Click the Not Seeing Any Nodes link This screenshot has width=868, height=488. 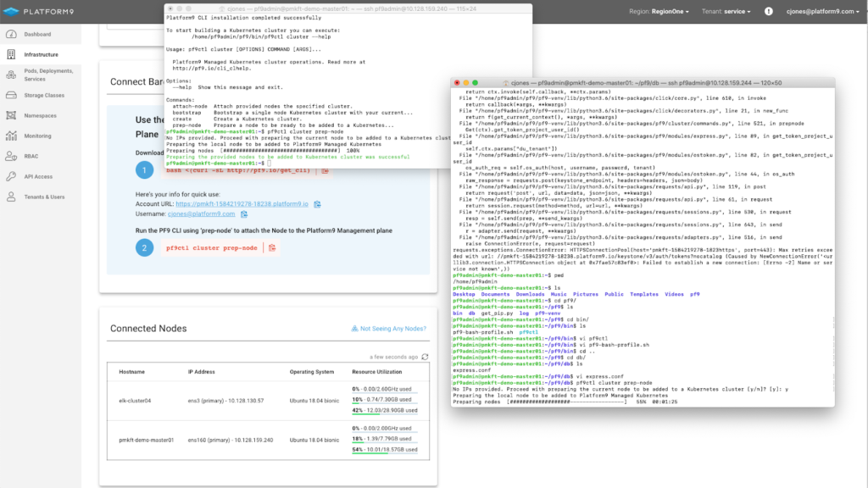[390, 329]
